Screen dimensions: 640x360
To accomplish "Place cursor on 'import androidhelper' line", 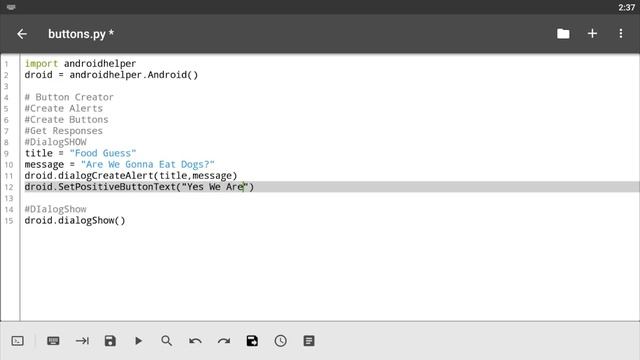I will pyautogui.click(x=80, y=64).
